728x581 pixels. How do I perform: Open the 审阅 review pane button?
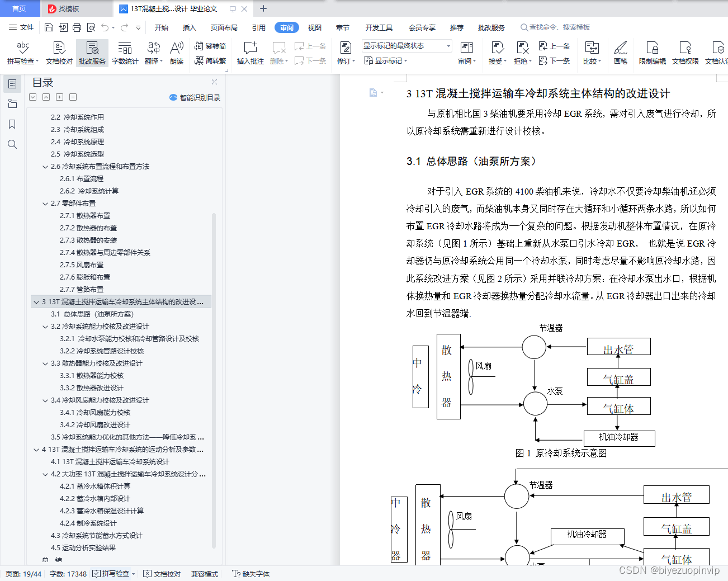click(x=467, y=53)
